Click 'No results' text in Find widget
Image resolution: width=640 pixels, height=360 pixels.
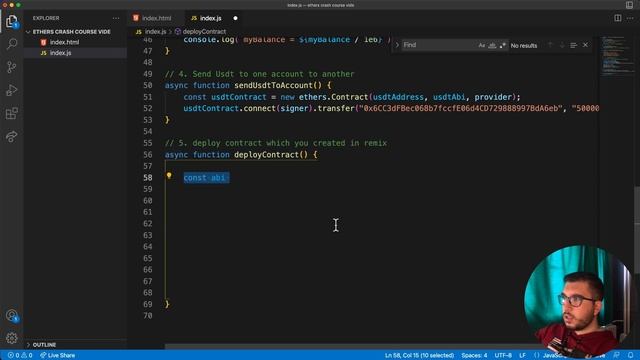[524, 45]
